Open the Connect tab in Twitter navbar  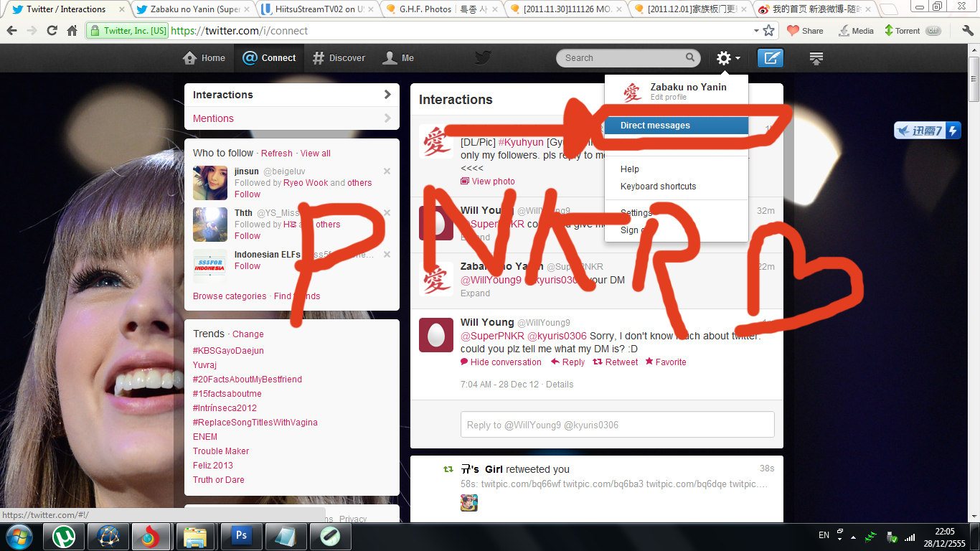point(269,58)
